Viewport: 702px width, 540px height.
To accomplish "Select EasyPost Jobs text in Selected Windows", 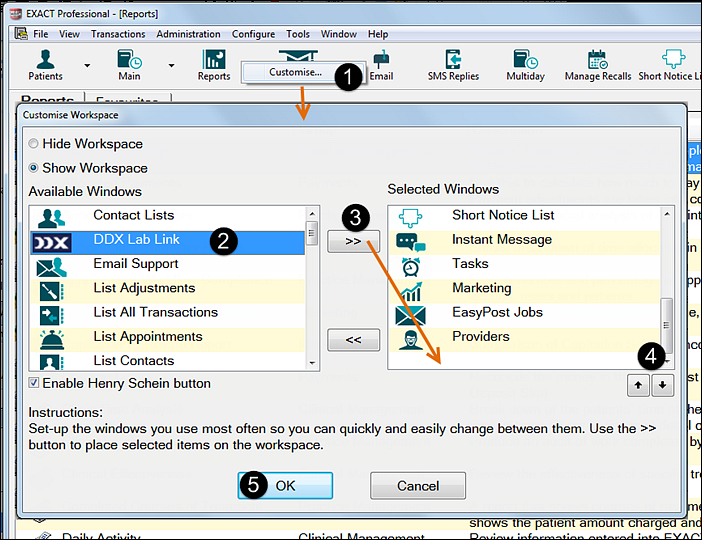I will point(497,312).
